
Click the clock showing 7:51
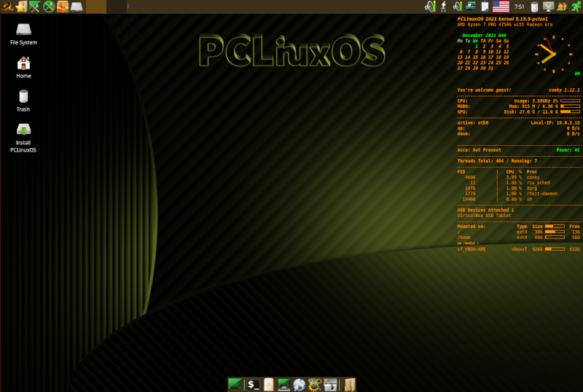coord(519,7)
